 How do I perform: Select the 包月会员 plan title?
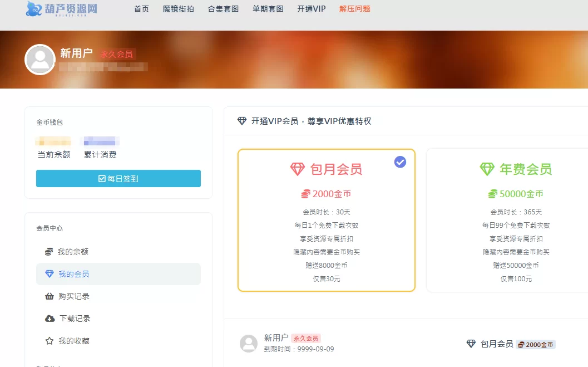(337, 169)
